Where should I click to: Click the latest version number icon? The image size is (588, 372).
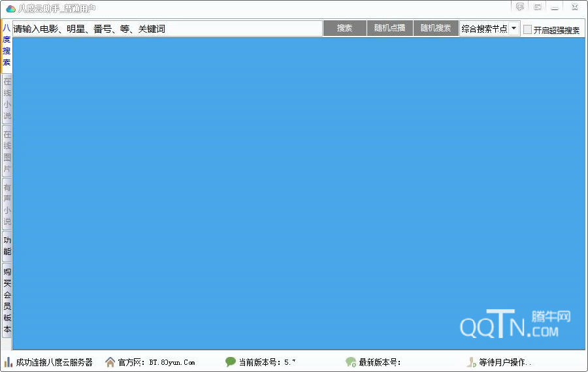pos(351,362)
